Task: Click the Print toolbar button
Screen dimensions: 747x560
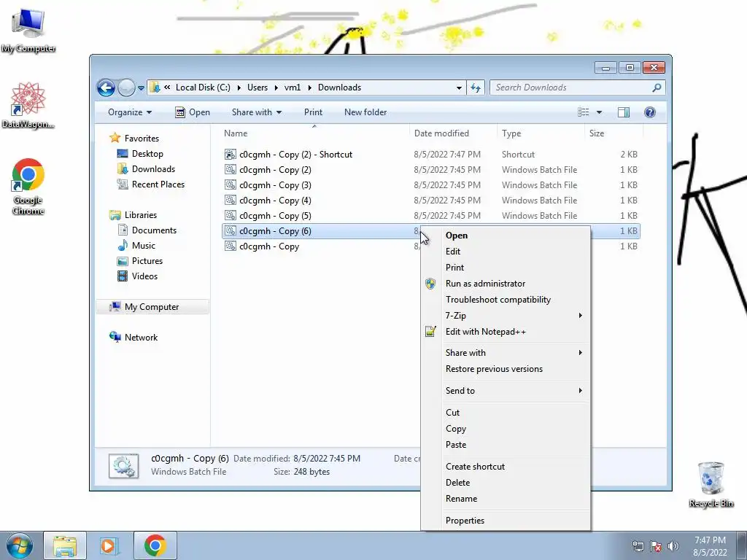Action: tap(313, 112)
